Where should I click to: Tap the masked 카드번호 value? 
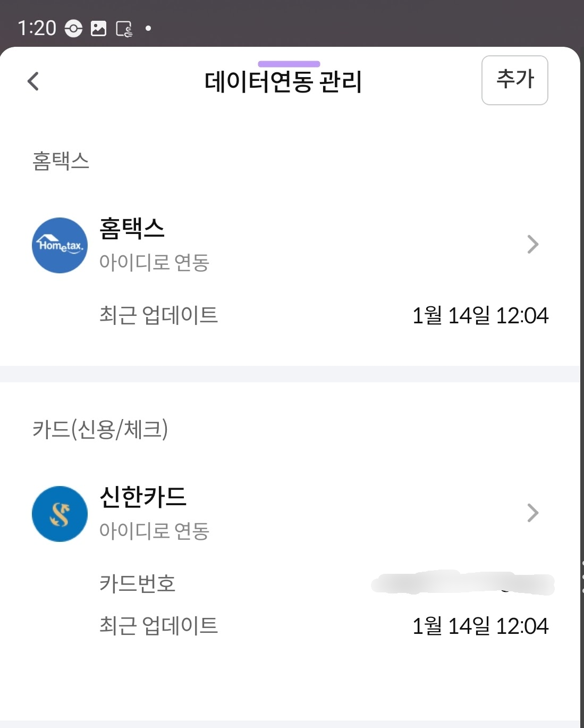point(463,583)
